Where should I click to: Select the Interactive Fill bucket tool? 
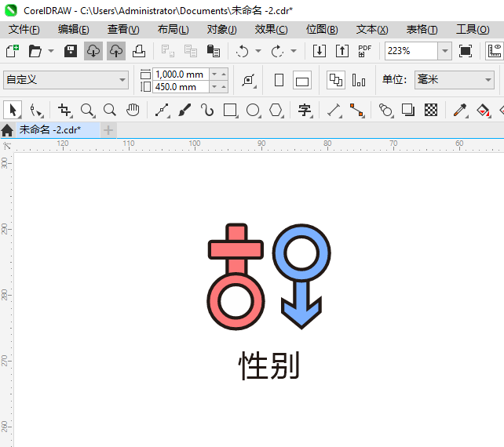coord(483,110)
